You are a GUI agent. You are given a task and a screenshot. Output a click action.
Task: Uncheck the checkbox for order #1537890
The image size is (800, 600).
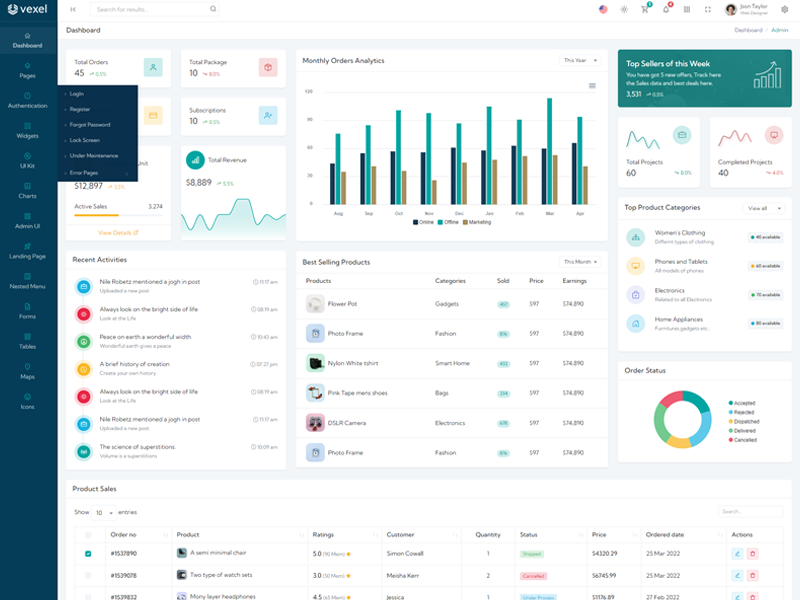coord(88,553)
